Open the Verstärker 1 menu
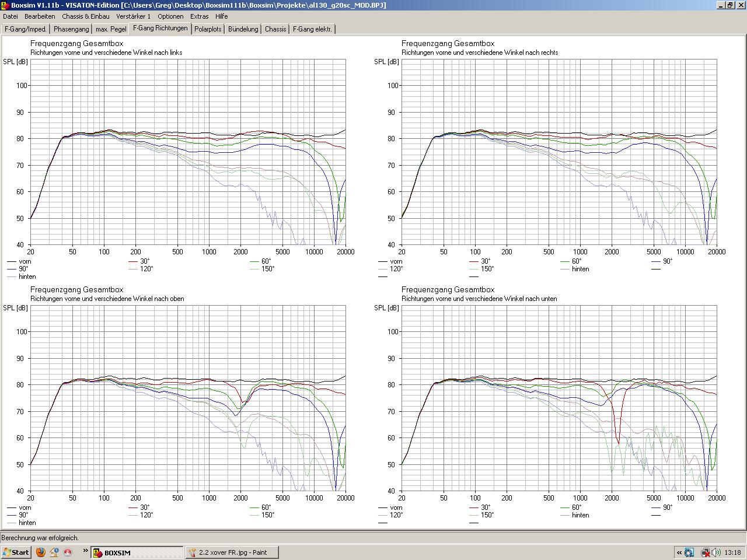Image resolution: width=747 pixels, height=560 pixels. 133,16
